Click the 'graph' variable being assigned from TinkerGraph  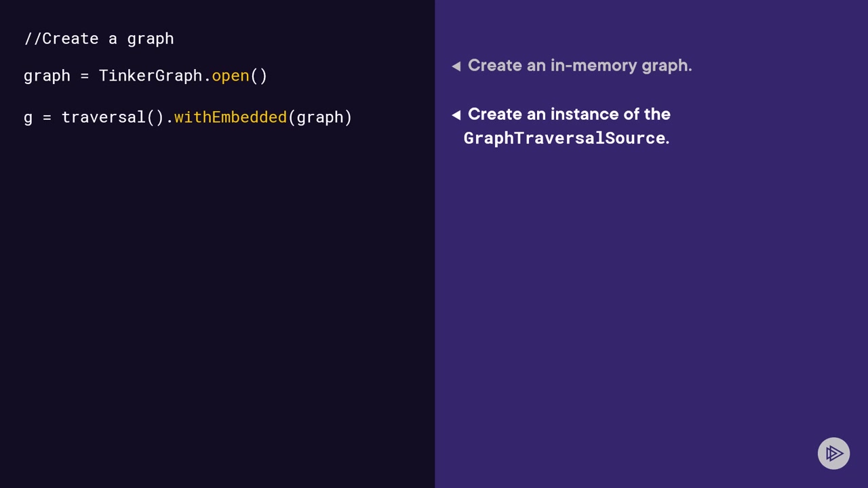tap(47, 76)
